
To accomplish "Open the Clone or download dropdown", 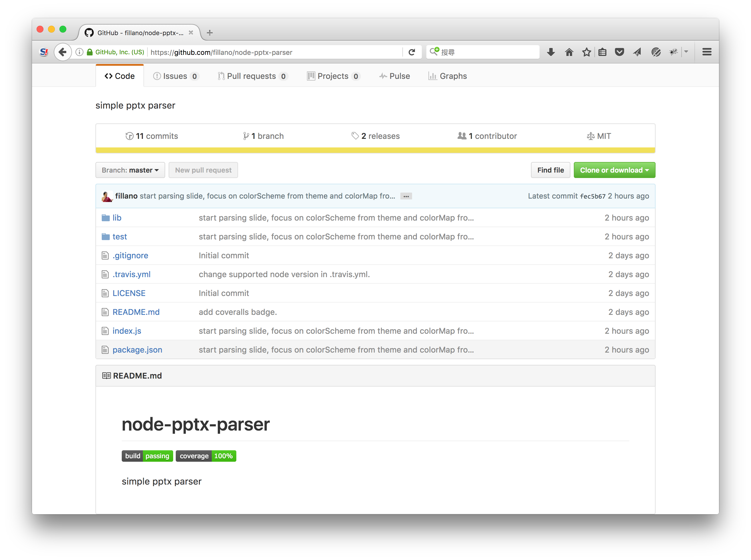I will click(x=614, y=170).
